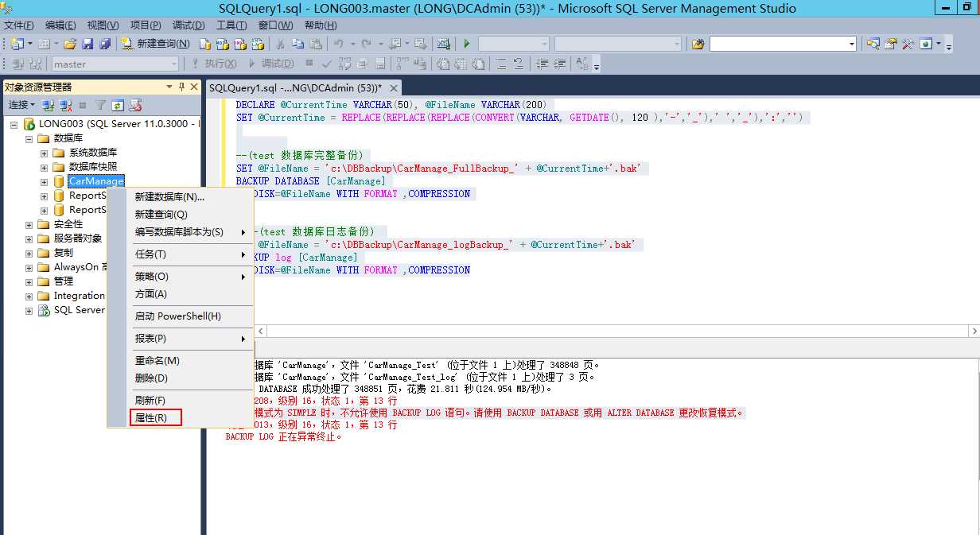Viewport: 980px width, 535px height.
Task: Click the Activity Monitor icon
Action: point(444,44)
